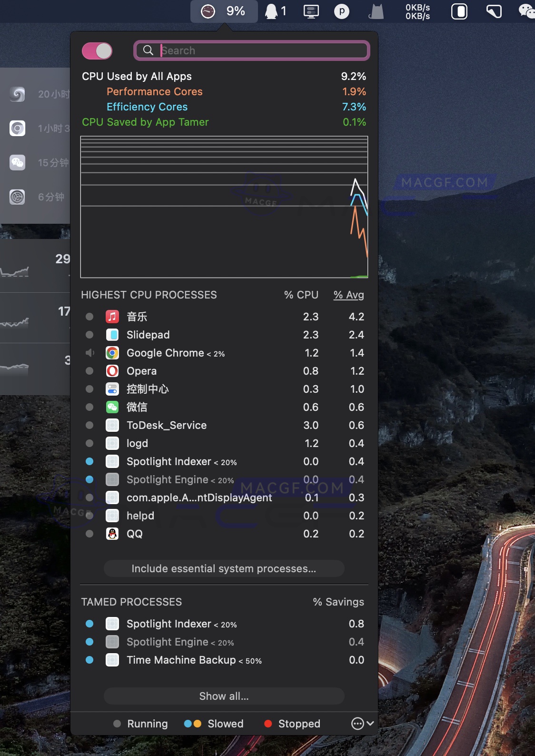
Task: Click the Opera icon in process list
Action: 112,371
